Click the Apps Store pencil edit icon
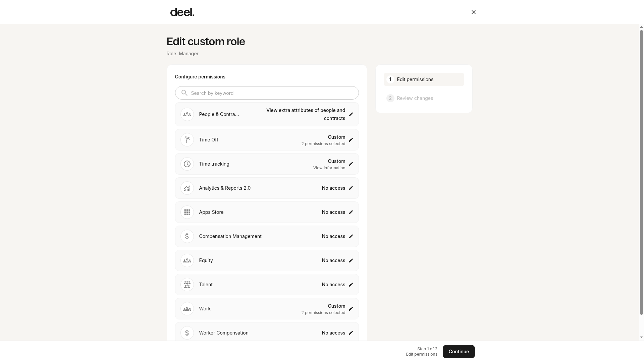Image resolution: width=644 pixels, height=362 pixels. click(x=351, y=212)
